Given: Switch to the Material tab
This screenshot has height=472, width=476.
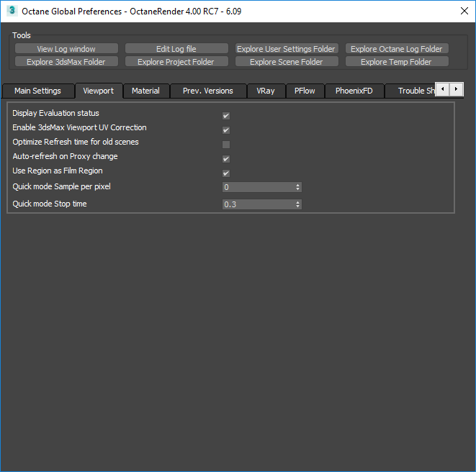Looking at the screenshot, I should click(145, 91).
